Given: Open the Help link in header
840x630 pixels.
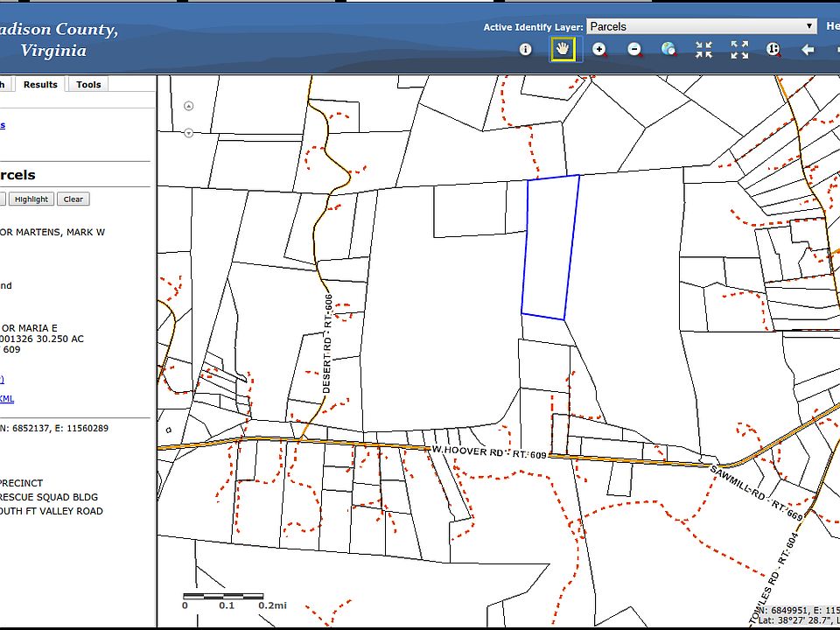Looking at the screenshot, I should (832, 25).
